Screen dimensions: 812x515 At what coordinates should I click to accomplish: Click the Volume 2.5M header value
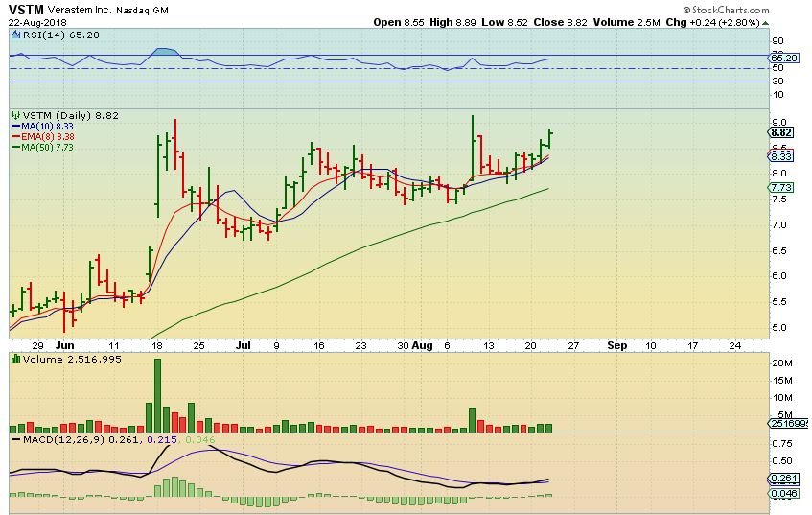627,22
